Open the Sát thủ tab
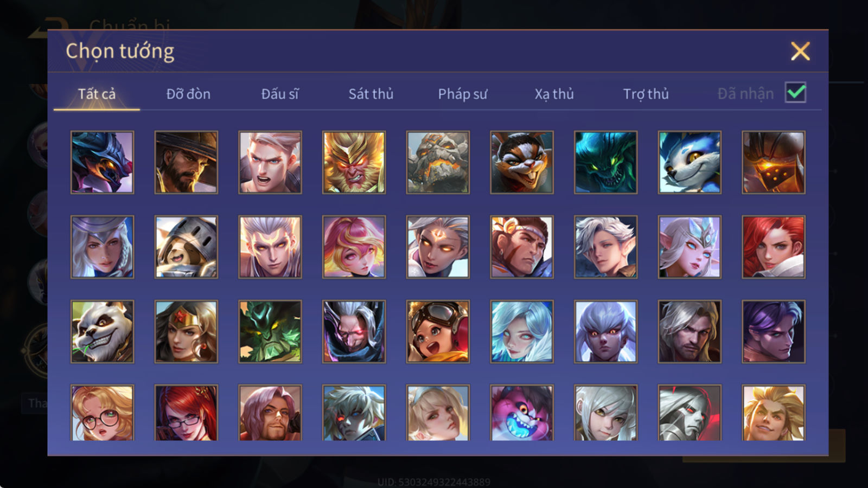868x488 pixels. click(371, 94)
